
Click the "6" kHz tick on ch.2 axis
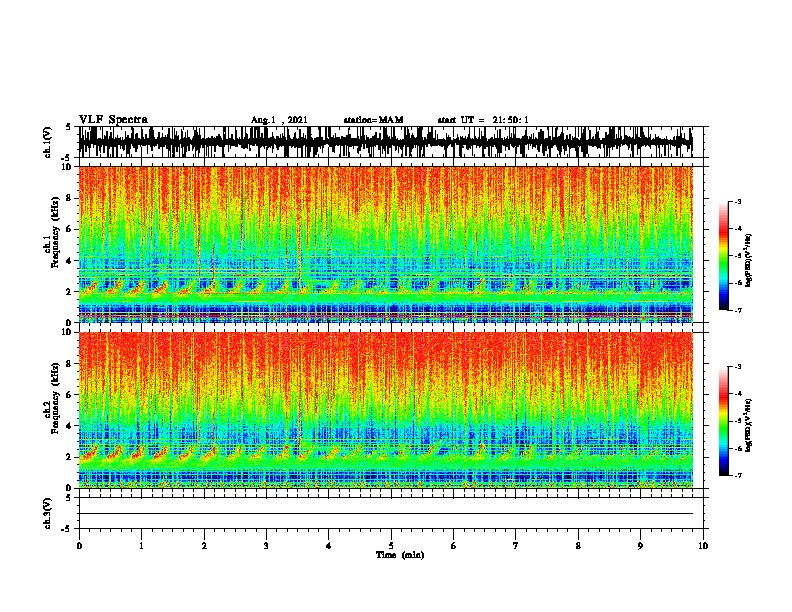point(70,395)
